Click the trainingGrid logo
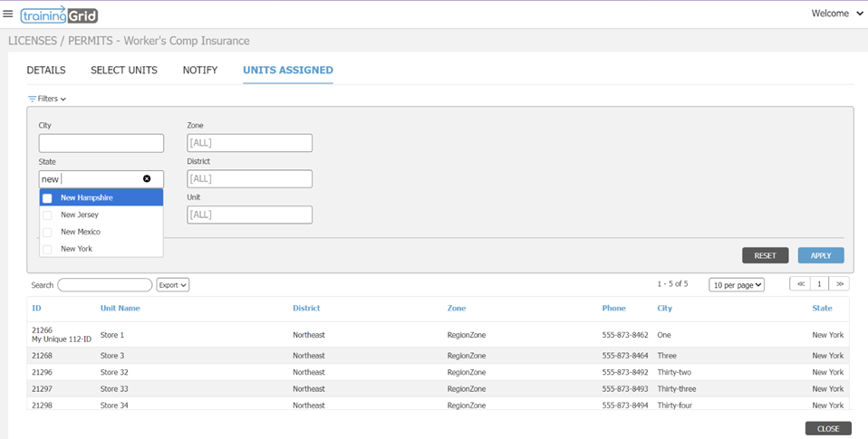 59,14
